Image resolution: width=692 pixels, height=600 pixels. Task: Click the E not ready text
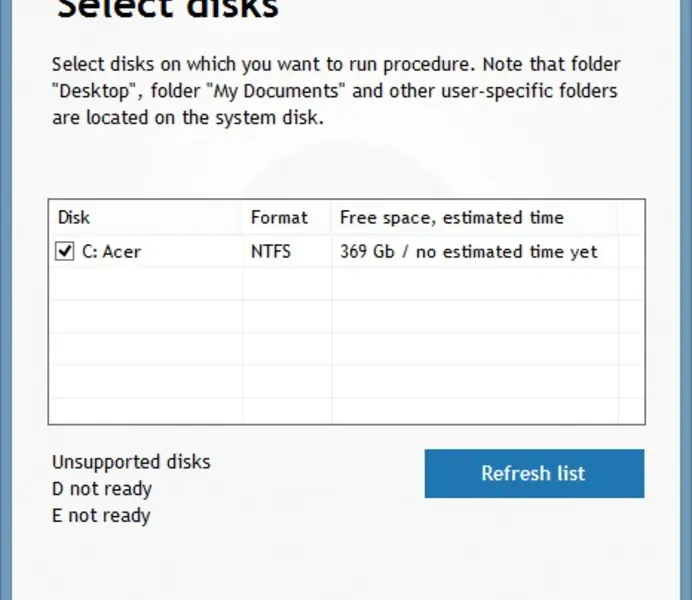(101, 516)
